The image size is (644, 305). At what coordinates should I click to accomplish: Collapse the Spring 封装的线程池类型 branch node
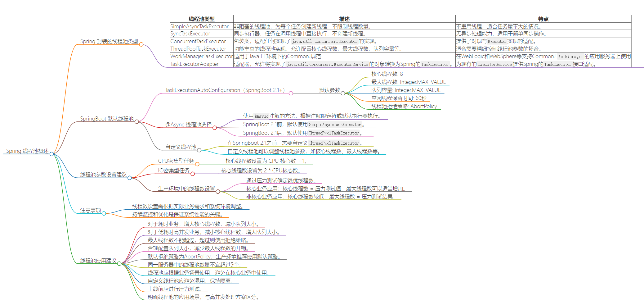(x=141, y=45)
